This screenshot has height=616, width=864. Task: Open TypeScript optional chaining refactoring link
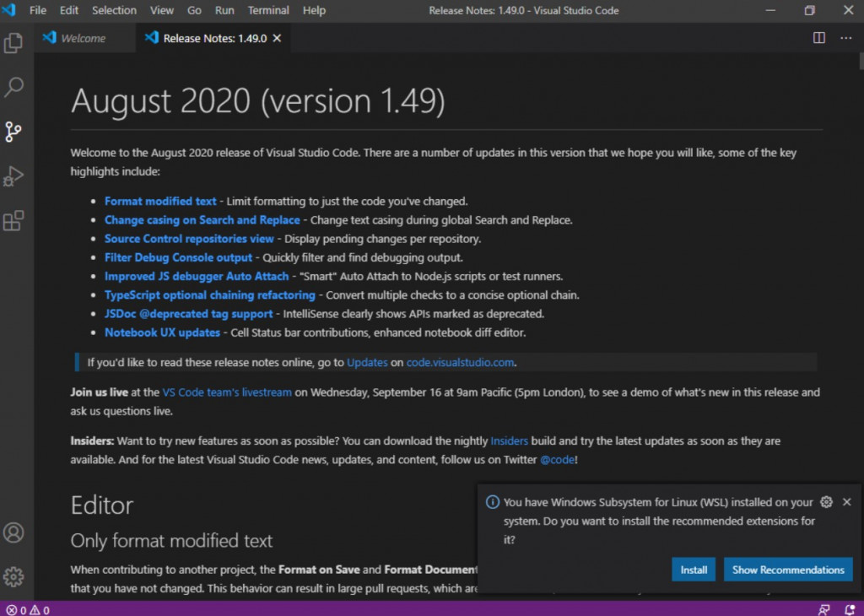tap(210, 294)
